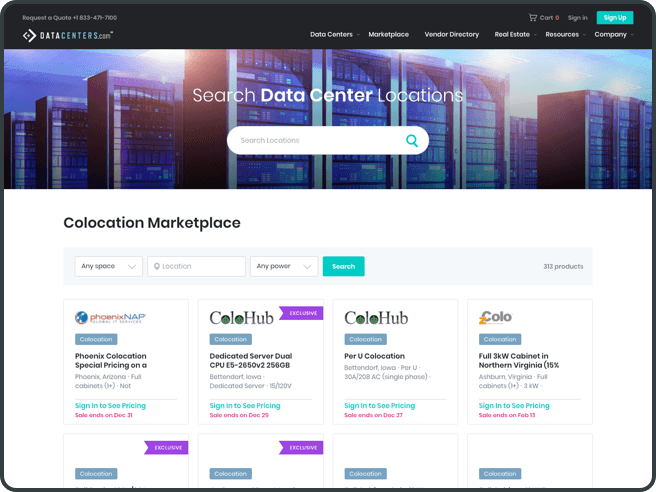Click the Sign Up button

coord(614,17)
